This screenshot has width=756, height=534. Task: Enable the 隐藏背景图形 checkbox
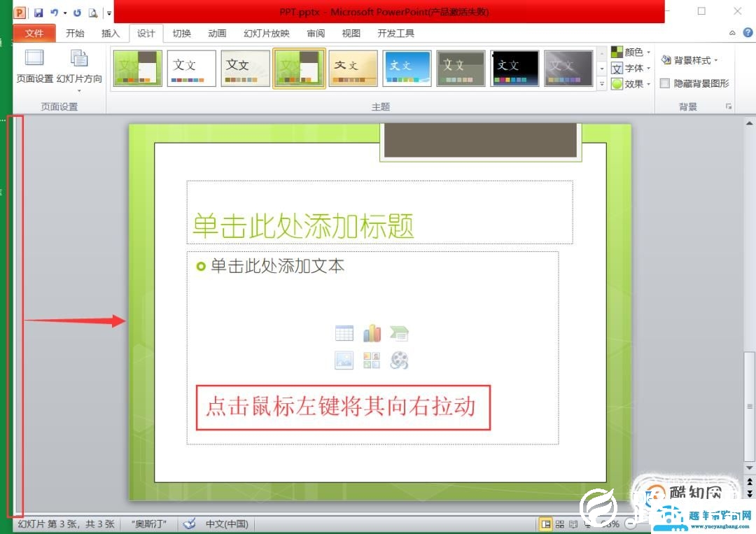click(665, 83)
